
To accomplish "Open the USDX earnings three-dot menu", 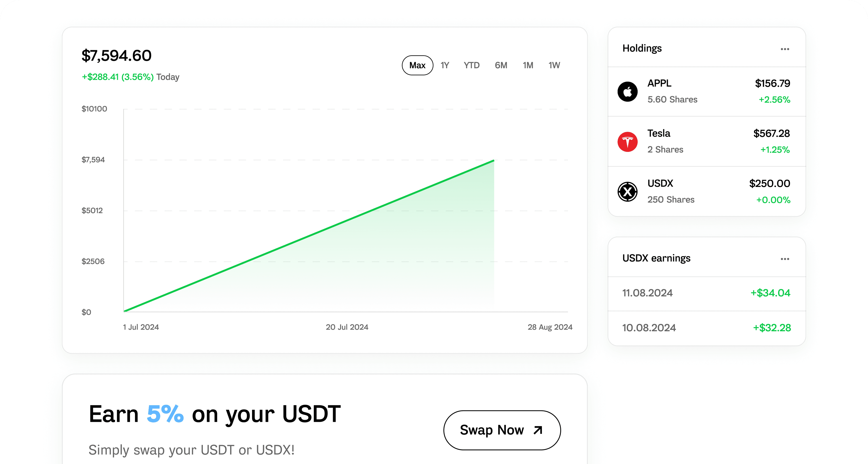I will click(785, 259).
